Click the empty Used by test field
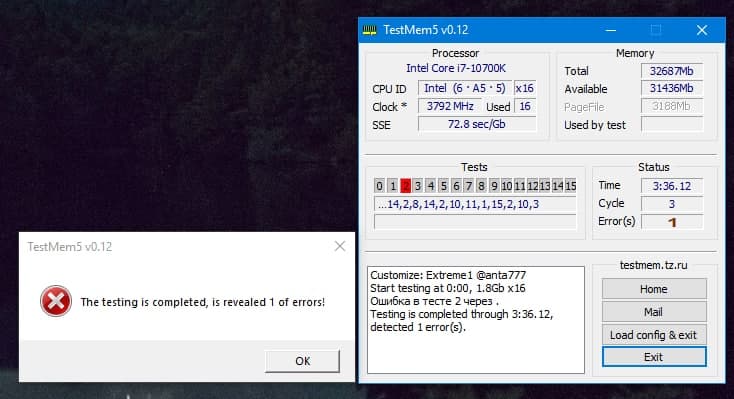734x399 pixels. tap(671, 125)
